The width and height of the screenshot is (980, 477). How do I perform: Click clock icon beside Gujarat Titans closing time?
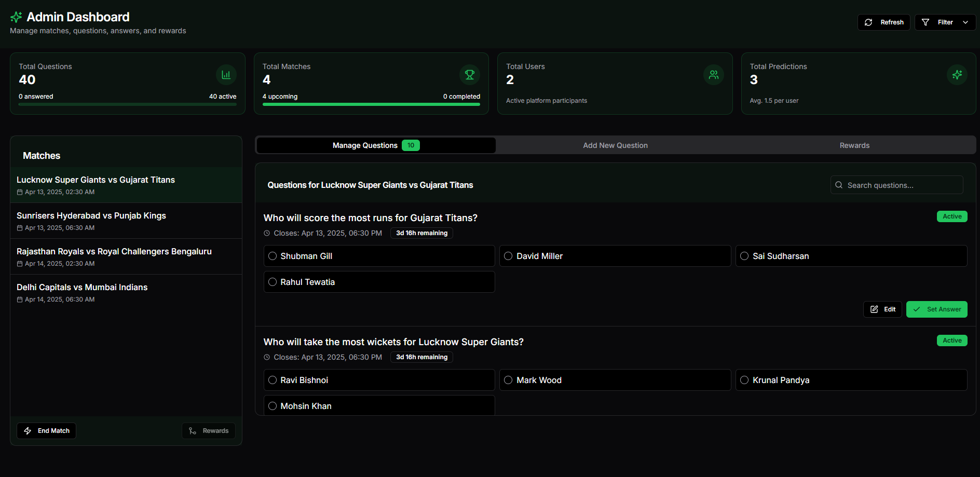(x=267, y=233)
